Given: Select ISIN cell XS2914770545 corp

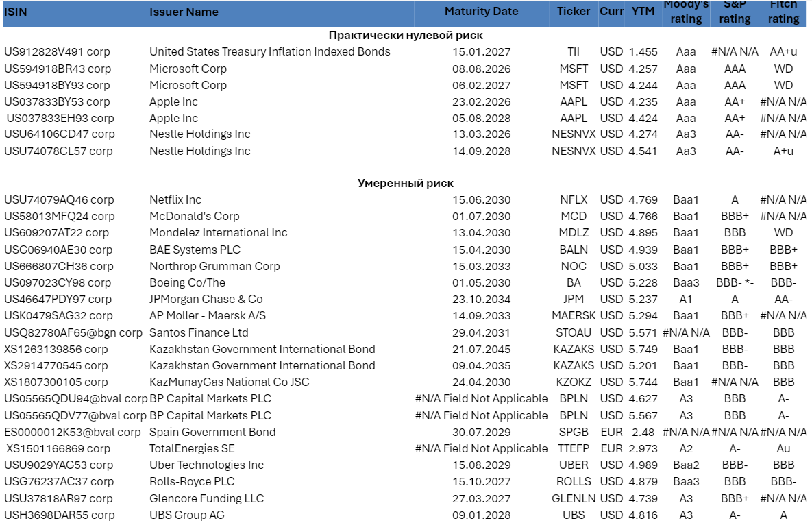Looking at the screenshot, I should [56, 366].
